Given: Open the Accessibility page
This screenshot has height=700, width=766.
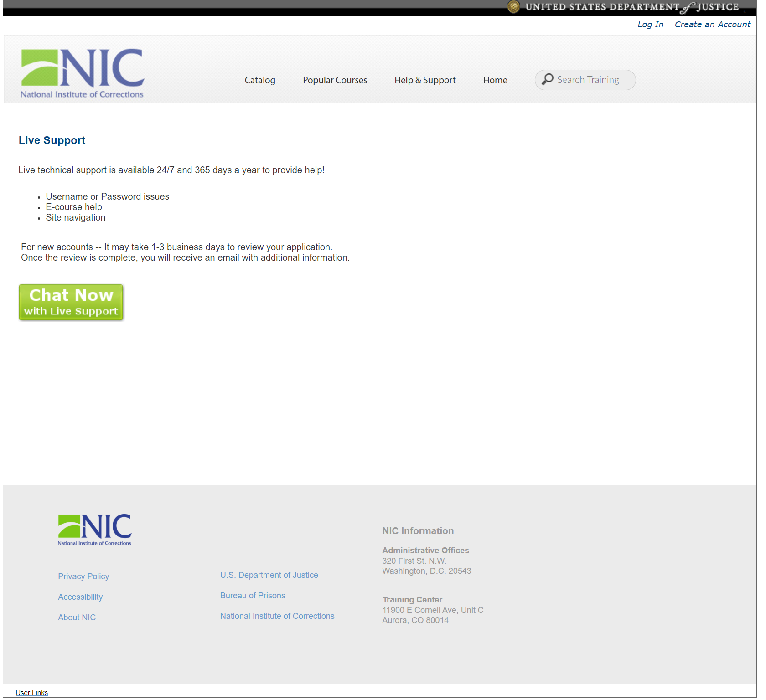Looking at the screenshot, I should point(80,597).
